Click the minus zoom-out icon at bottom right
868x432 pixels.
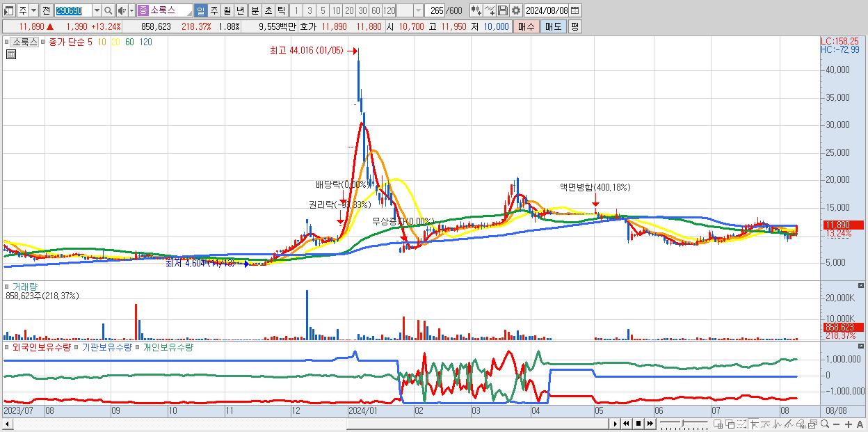tap(837, 424)
